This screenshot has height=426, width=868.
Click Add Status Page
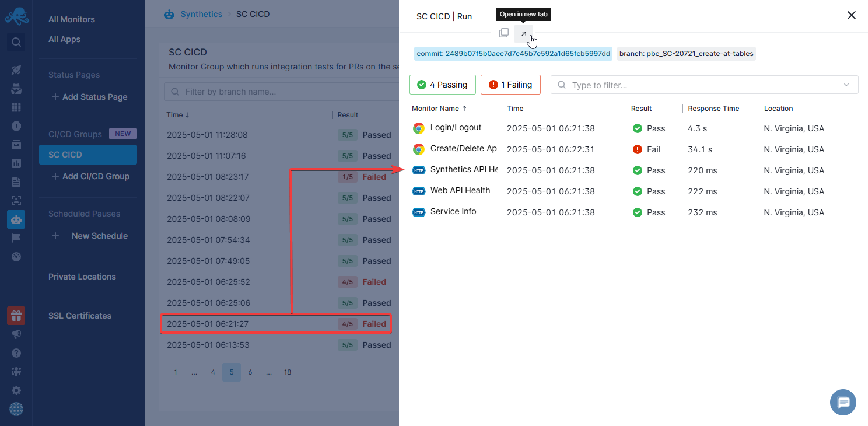[x=89, y=97]
